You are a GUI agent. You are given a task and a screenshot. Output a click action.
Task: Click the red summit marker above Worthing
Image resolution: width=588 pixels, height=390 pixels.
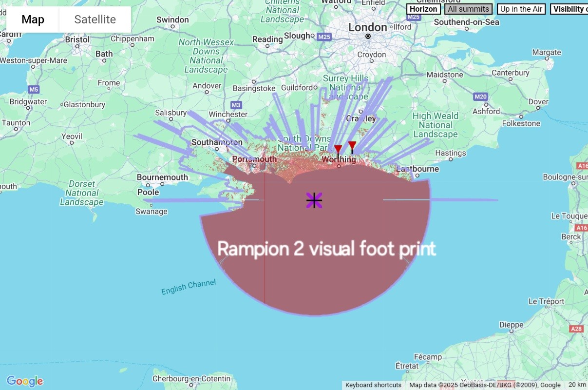(338, 150)
